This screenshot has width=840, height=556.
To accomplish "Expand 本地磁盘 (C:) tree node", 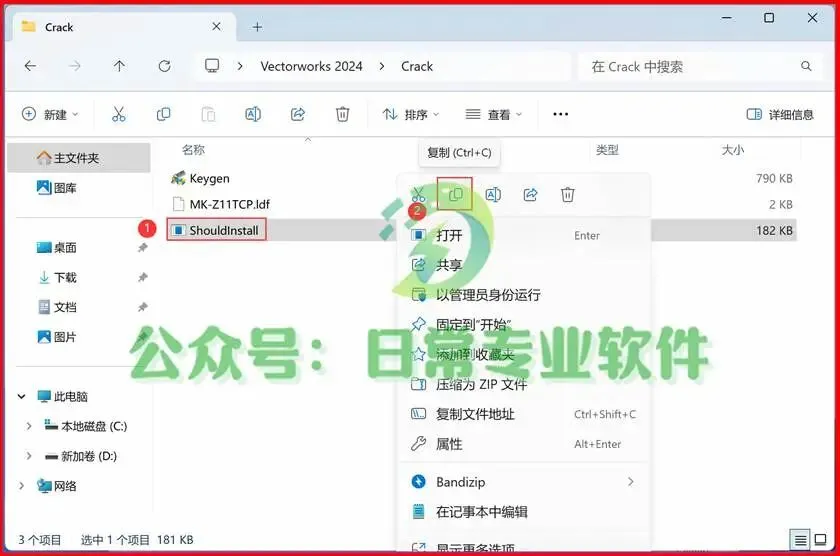I will click(29, 426).
